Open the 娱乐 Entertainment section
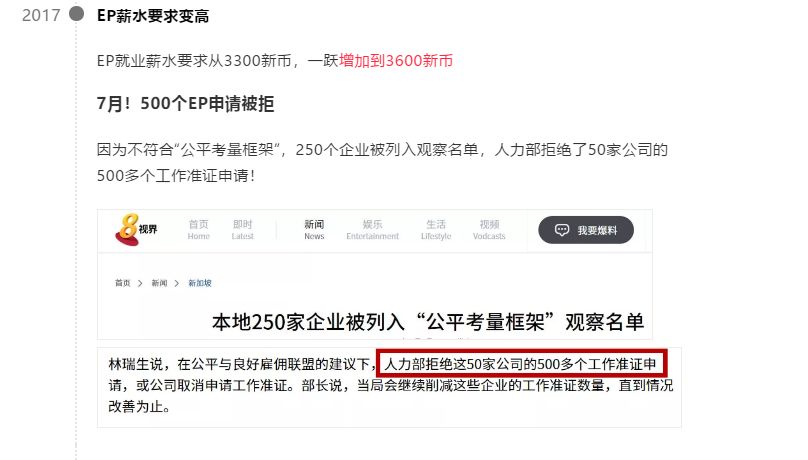The width and height of the screenshot is (808, 460). coord(372,230)
